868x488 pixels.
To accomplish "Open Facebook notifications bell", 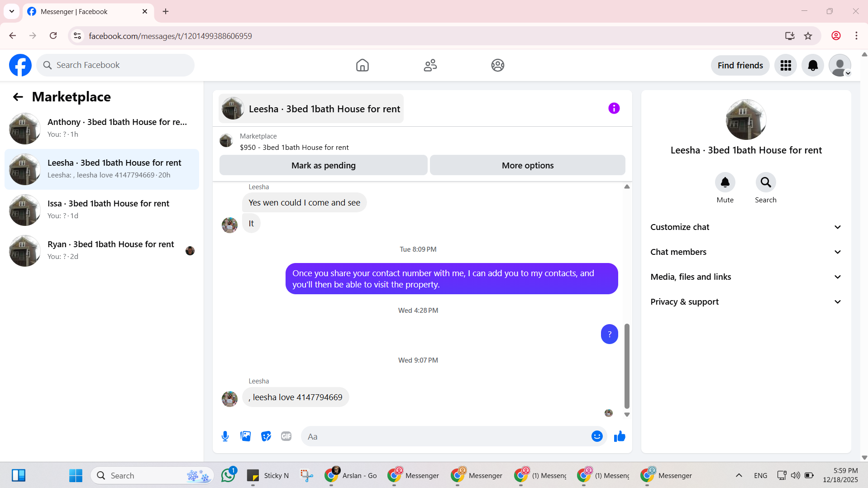I will 813,66.
